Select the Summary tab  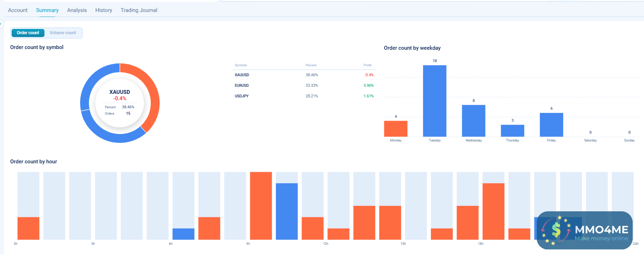pos(47,10)
